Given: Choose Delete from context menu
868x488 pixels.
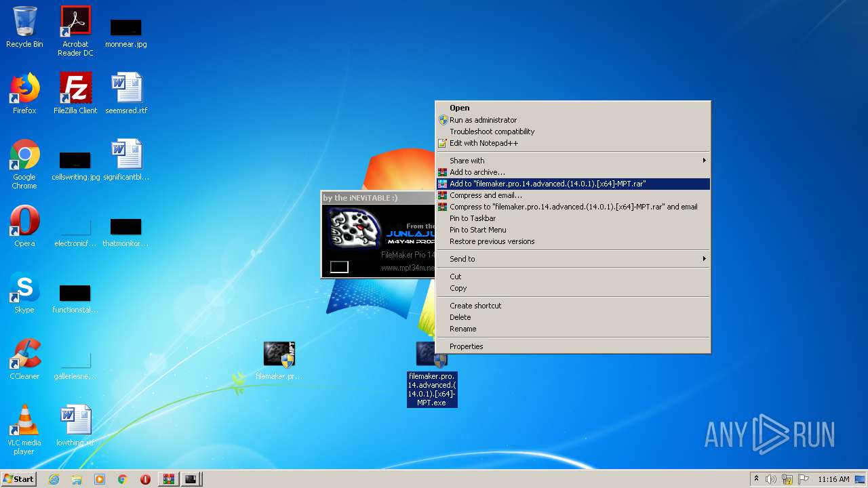Looking at the screenshot, I should pos(572,317).
